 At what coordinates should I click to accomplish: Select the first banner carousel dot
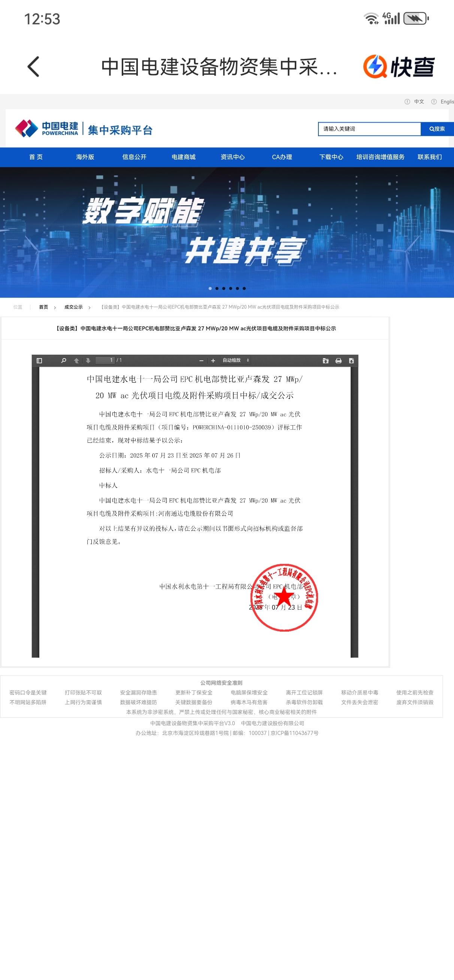(x=210, y=288)
